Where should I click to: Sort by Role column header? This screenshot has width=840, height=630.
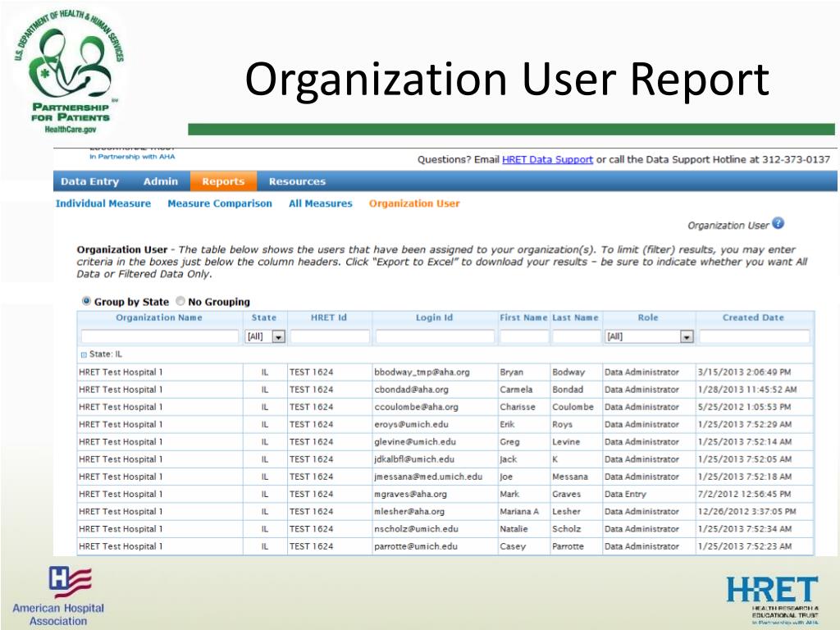coord(648,317)
